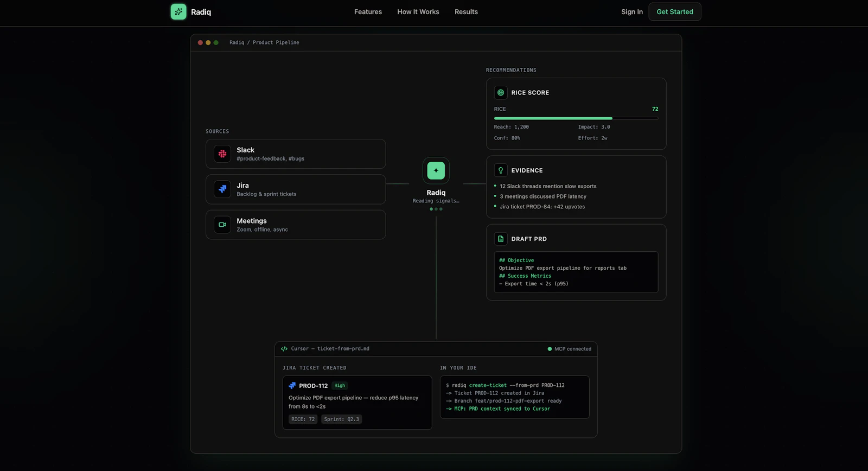
Task: Click 'MCP: PRD context synced to Cursor' line
Action: 497,409
